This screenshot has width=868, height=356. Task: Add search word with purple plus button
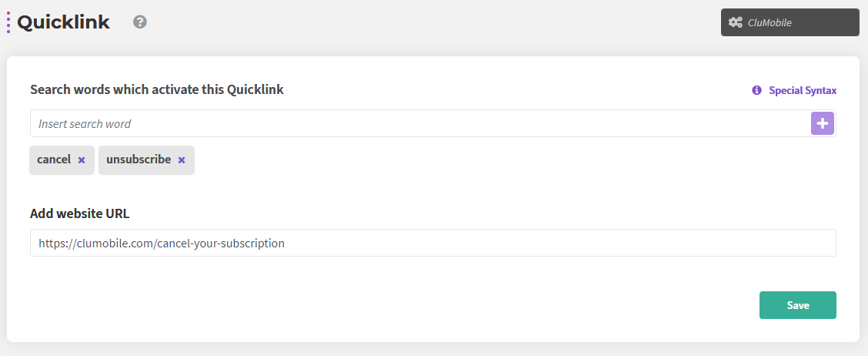[x=822, y=123]
